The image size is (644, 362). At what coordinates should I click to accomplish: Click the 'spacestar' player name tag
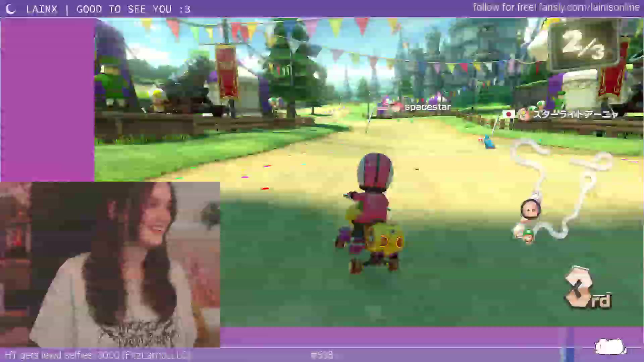428,107
